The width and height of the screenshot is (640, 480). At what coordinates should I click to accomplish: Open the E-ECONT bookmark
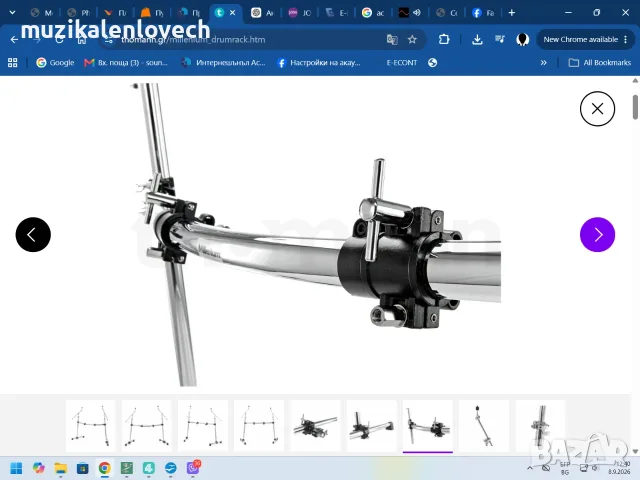click(402, 62)
